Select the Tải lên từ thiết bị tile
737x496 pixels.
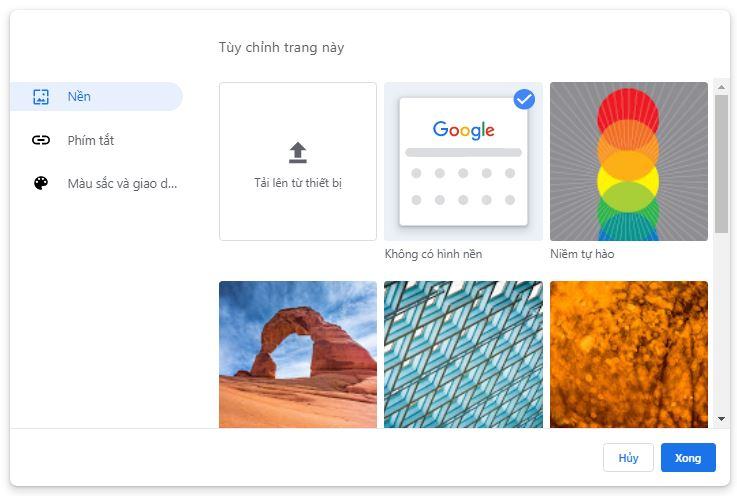pyautogui.click(x=298, y=162)
